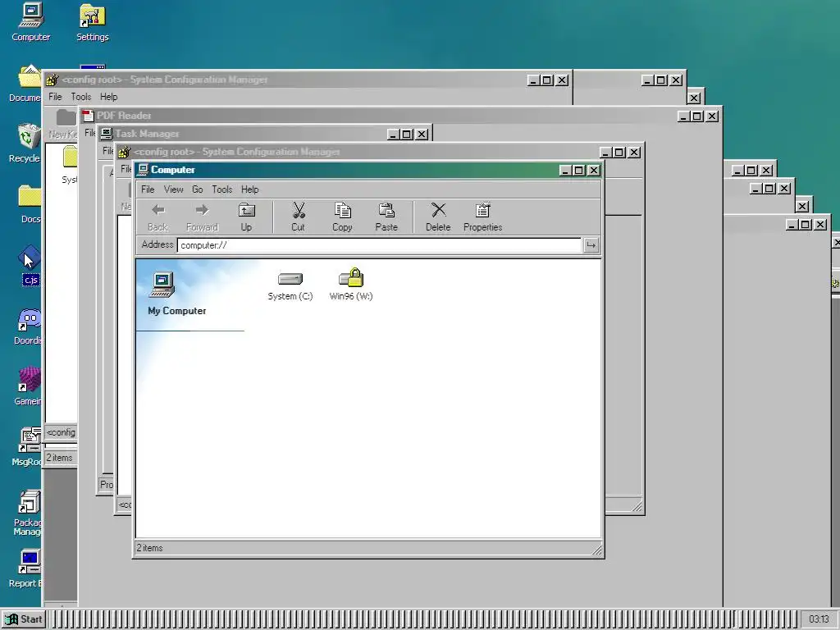
Task: Open the Computer desktop icon
Action: point(30,22)
